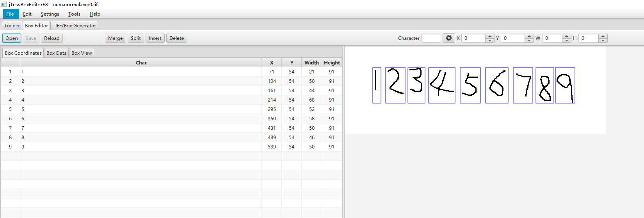Screen dimensions: 644x218
Task: Click the gear icon next to Character field
Action: point(448,38)
